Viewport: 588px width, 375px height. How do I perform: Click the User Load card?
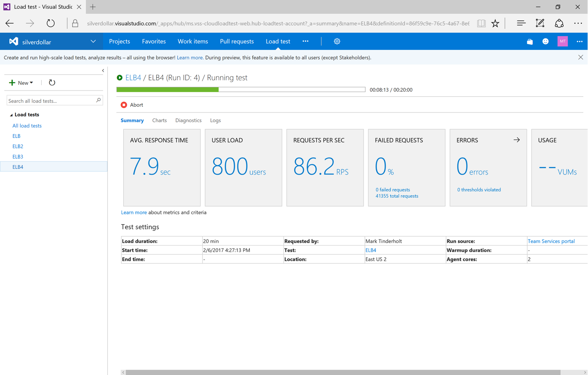pyautogui.click(x=243, y=168)
